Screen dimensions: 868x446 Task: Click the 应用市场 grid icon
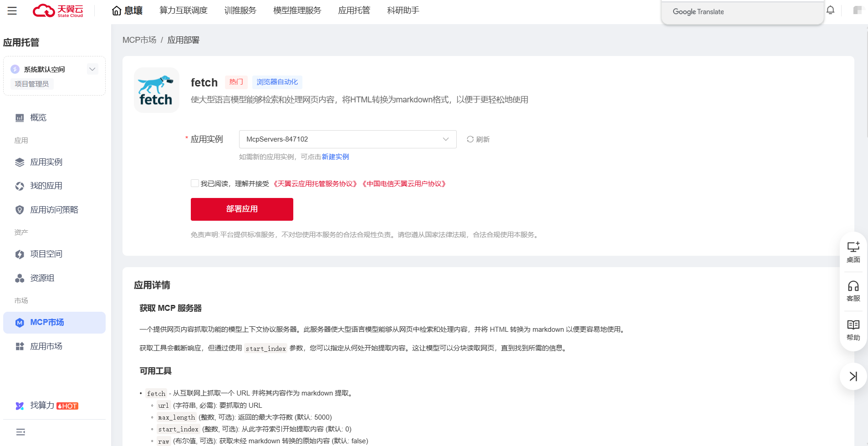tap(20, 346)
